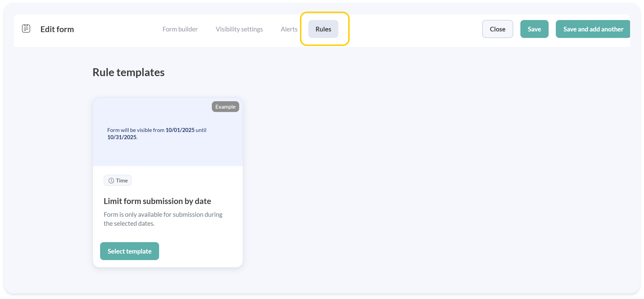Click the Example badge on template card
The height and width of the screenshot is (299, 644).
225,107
